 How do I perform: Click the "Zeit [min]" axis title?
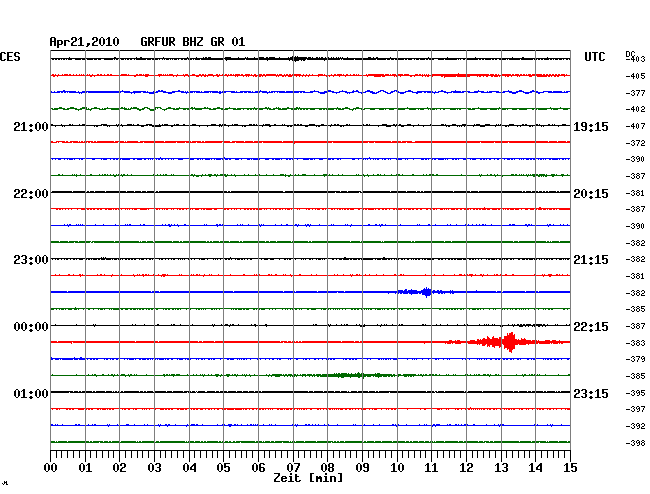308,478
